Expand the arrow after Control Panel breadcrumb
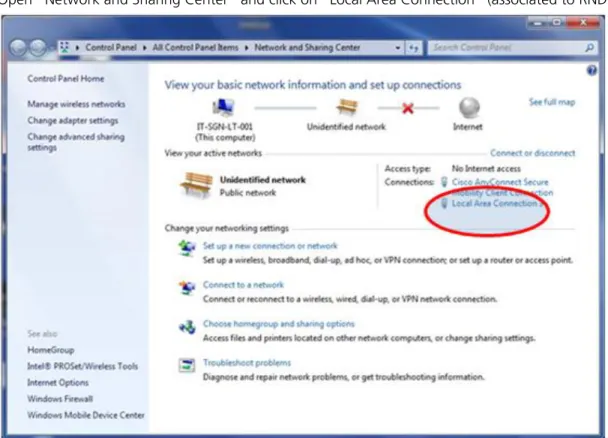The height and width of the screenshot is (438, 608). point(145,48)
